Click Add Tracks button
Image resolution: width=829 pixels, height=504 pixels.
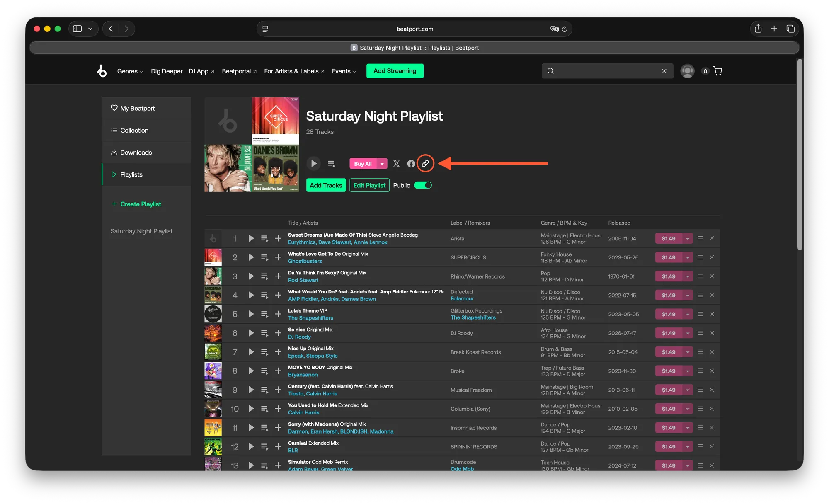(x=326, y=185)
